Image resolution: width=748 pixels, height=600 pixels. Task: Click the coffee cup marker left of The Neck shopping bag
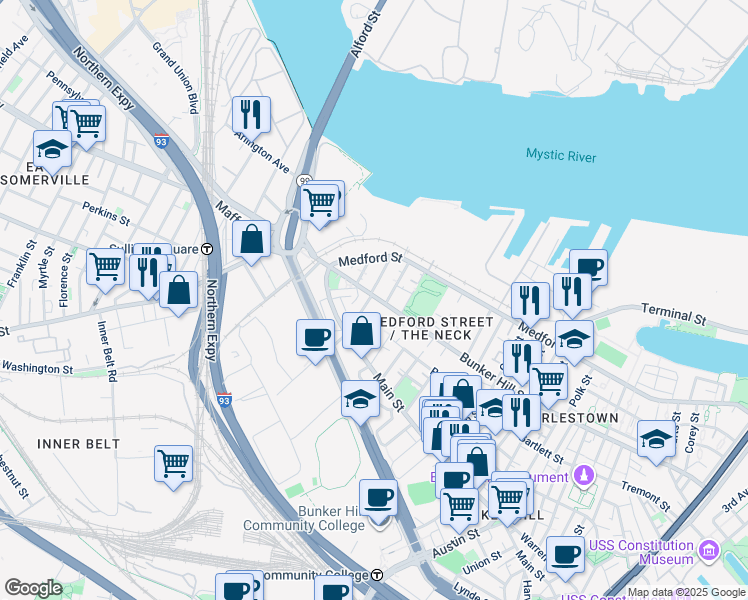click(x=315, y=336)
